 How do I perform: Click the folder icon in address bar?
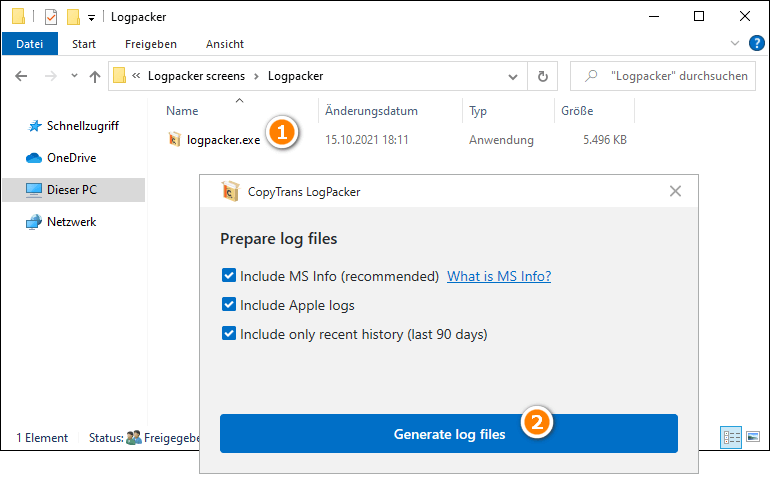point(119,76)
